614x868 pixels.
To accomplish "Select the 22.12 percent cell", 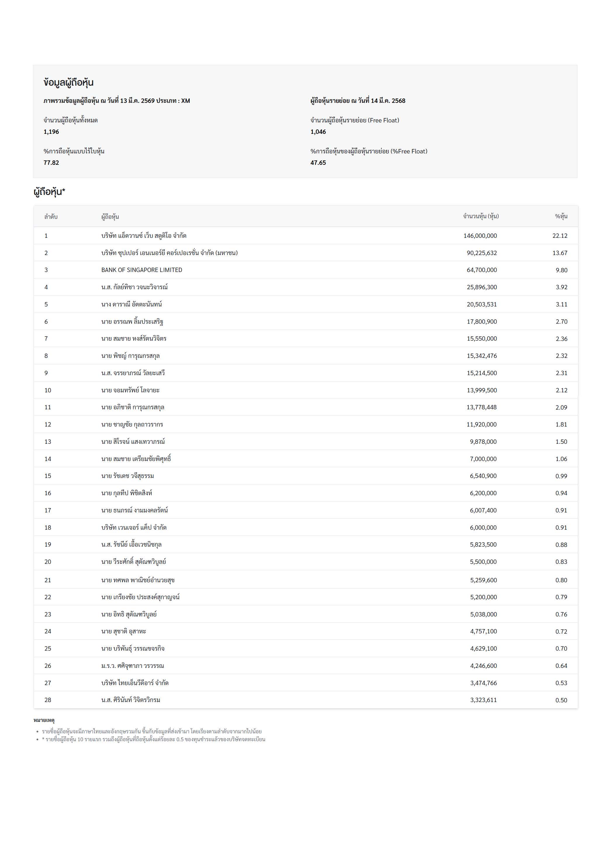I will [560, 236].
